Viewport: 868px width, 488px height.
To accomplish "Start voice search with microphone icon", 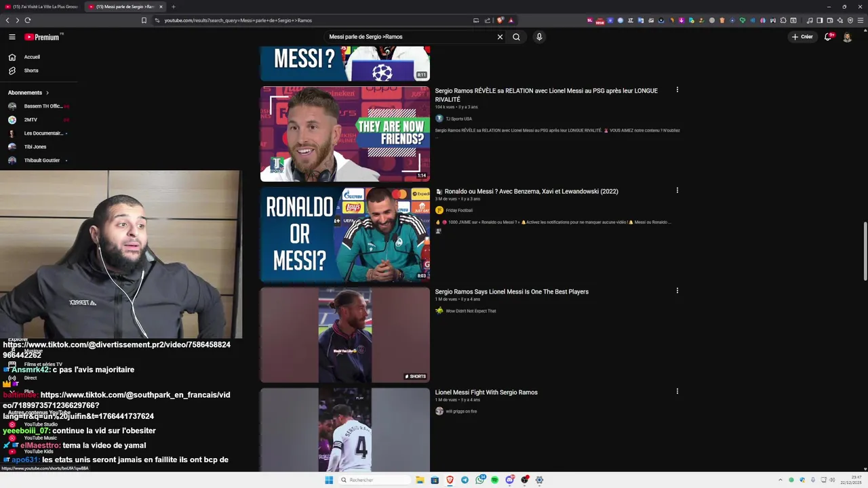I will [539, 37].
